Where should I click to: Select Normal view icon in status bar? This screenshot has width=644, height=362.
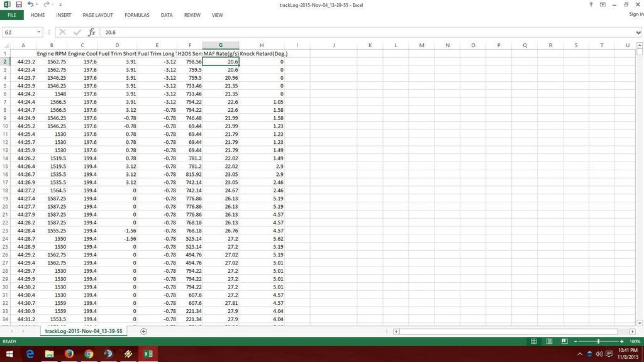(x=534, y=341)
